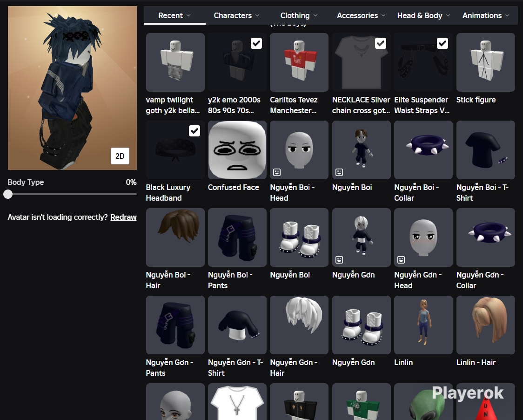This screenshot has width=523, height=420.
Task: Select the Nguyễn Boi character thumbnail
Action: [361, 150]
